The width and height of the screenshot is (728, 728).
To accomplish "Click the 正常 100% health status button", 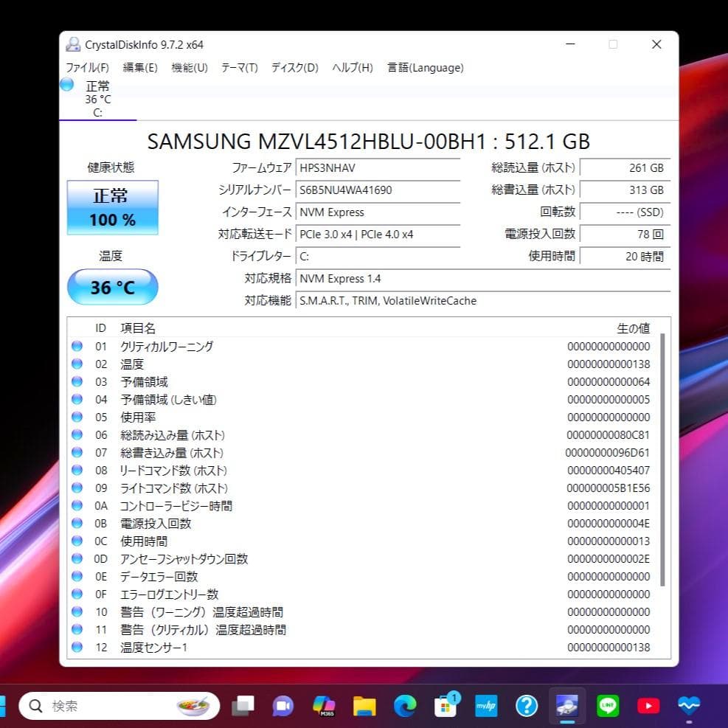I will coord(112,206).
